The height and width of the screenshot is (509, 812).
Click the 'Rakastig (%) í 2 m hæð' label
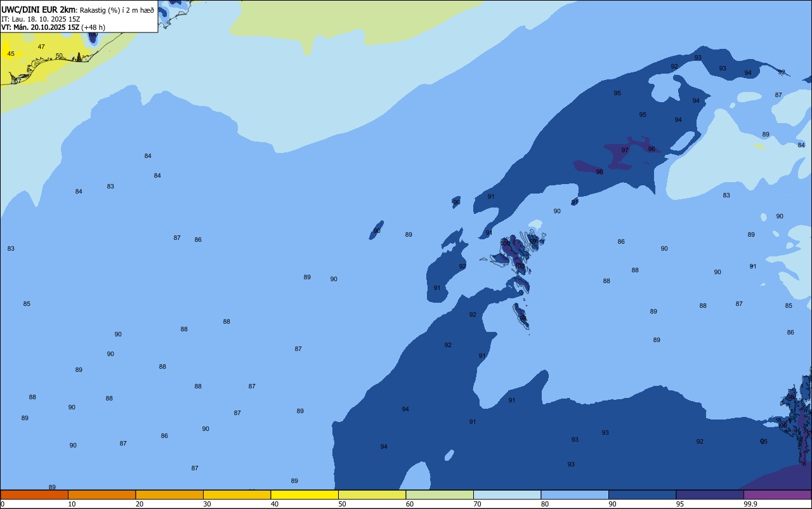point(117,10)
